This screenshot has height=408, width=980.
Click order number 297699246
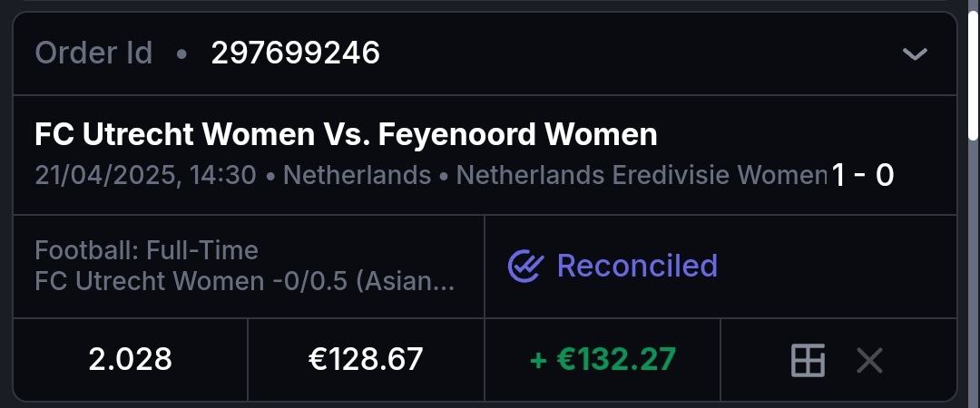[x=296, y=53]
